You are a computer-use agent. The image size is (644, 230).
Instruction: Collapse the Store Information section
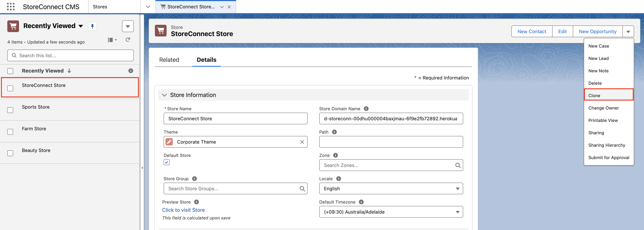(x=164, y=95)
